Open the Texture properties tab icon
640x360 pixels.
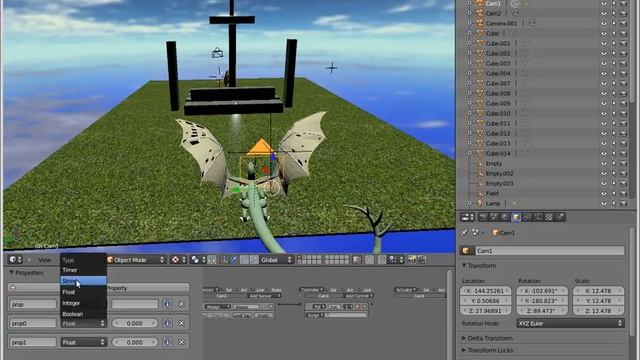pyautogui.click(x=549, y=217)
